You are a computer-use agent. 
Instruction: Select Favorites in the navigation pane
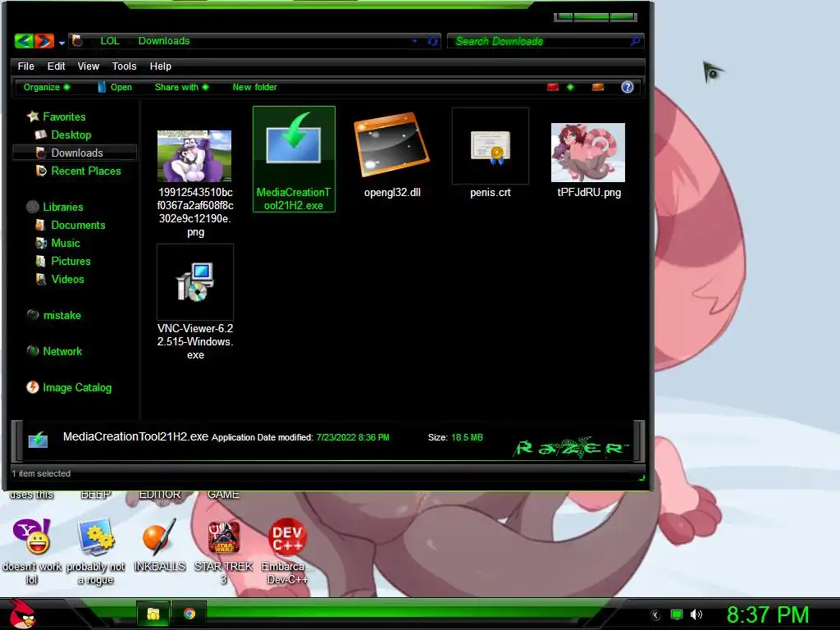point(64,116)
